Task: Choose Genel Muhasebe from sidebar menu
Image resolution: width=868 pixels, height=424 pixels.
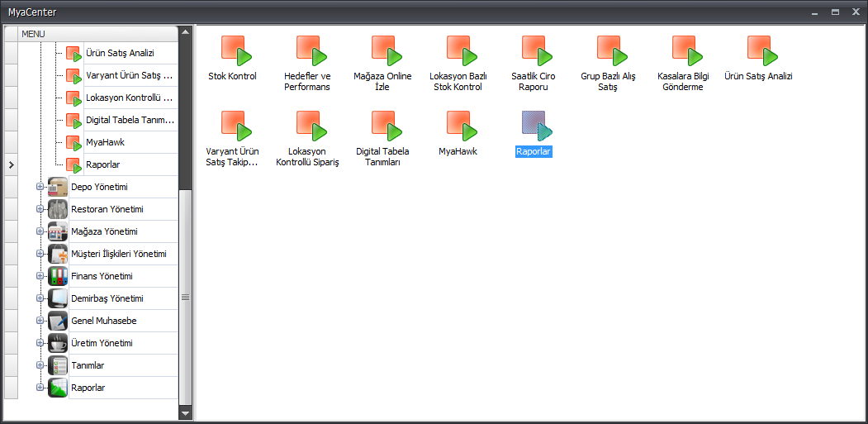Action: 104,321
